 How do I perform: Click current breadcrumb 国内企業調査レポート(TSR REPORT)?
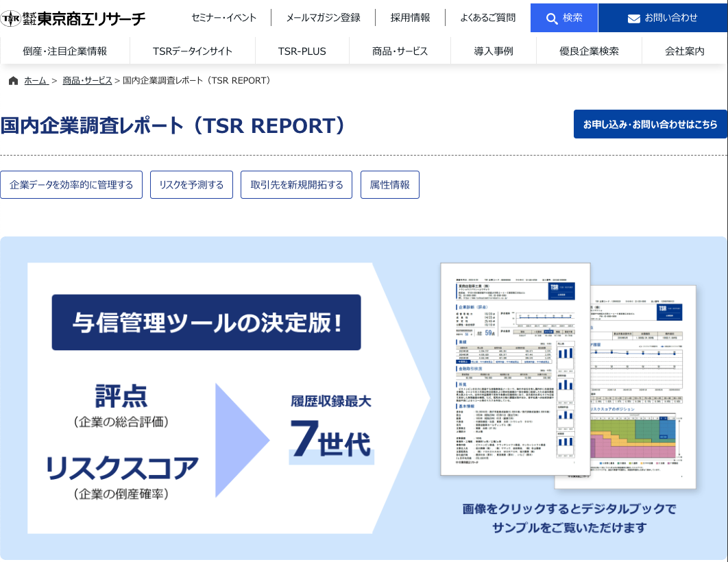(x=197, y=81)
